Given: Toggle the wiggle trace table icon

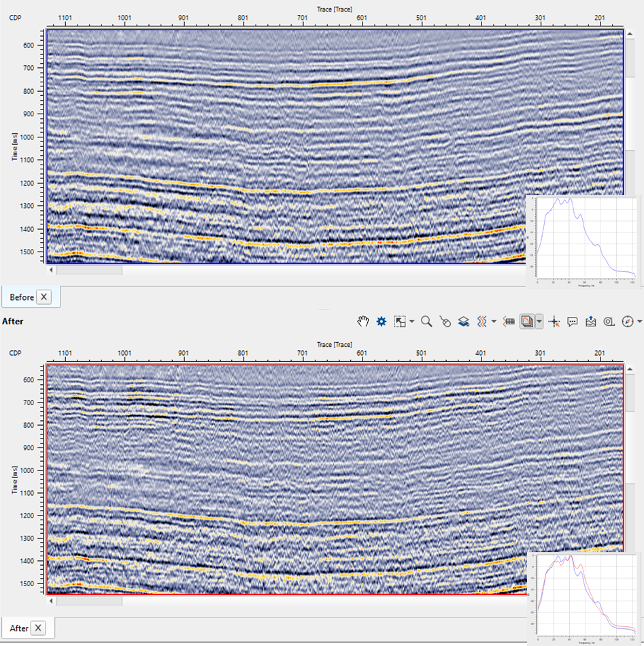Looking at the screenshot, I should point(509,322).
